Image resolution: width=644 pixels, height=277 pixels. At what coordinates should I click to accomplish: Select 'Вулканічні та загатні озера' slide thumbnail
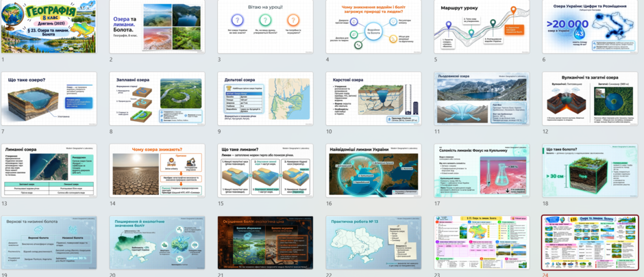[x=590, y=98]
